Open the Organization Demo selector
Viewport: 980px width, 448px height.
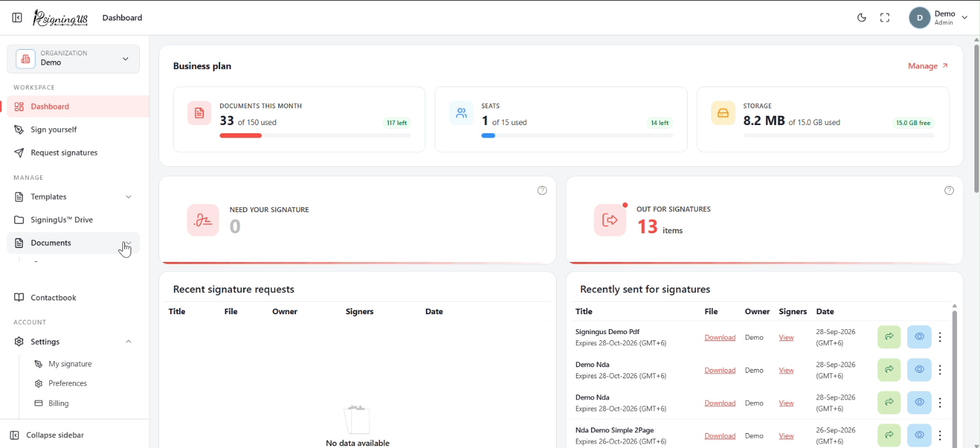tap(73, 58)
